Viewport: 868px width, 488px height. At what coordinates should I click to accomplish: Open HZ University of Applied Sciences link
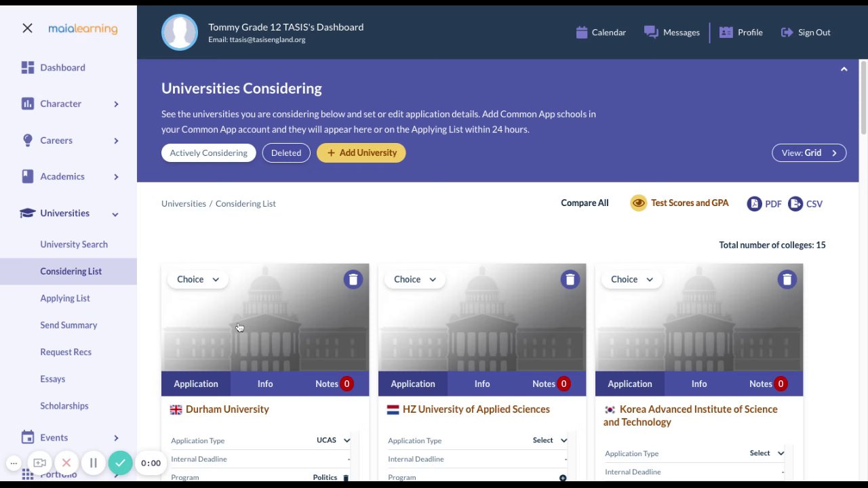coord(476,409)
